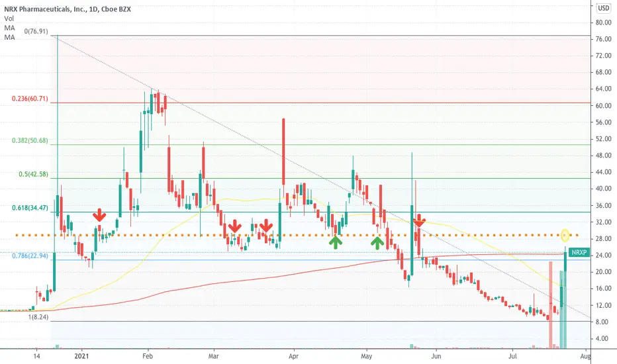The image size is (617, 364).
Task: Click the 64.00 price axis label
Action: 603,89
